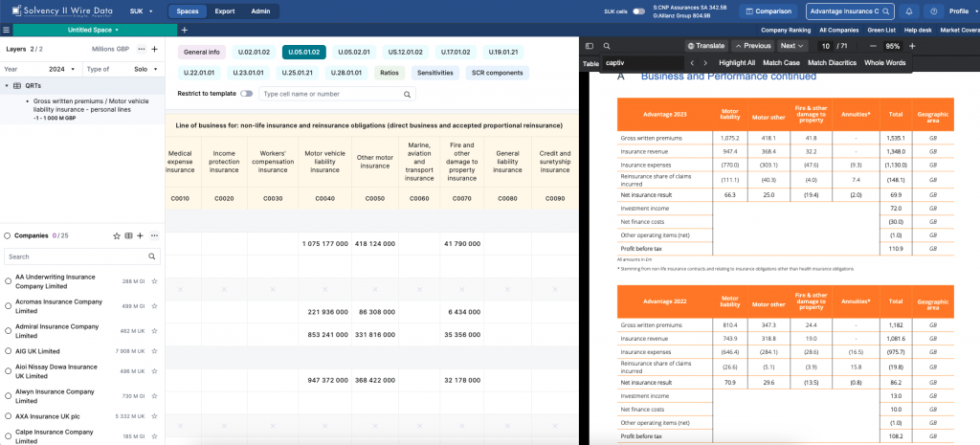Click the help question mark icon
Screen dimensions: 980x445
point(932,11)
